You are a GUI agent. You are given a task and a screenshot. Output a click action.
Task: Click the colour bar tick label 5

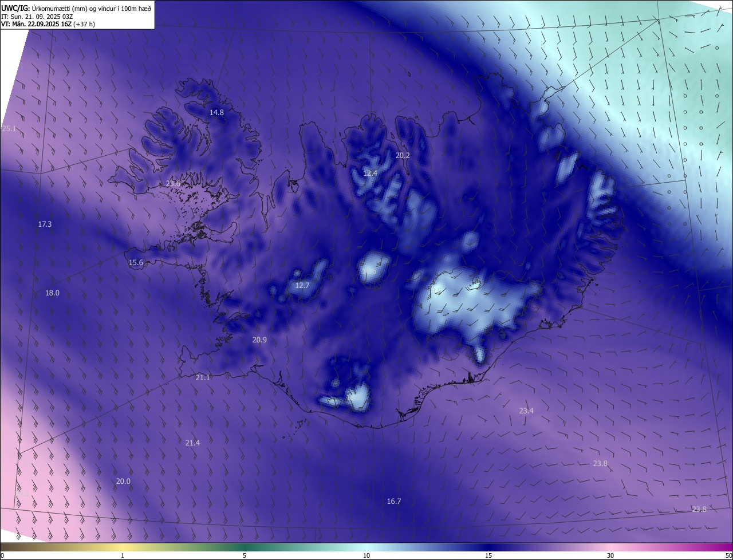point(245,555)
